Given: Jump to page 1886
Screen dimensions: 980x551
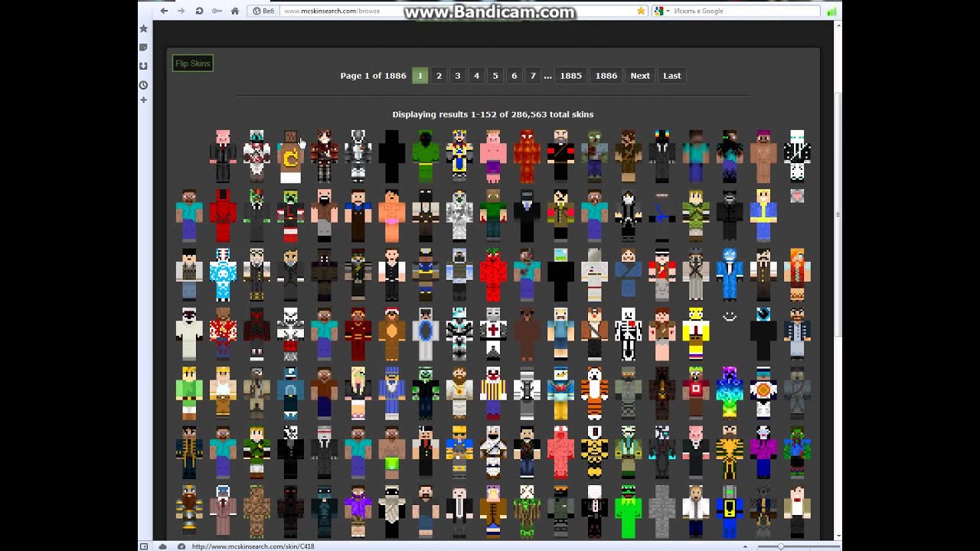Looking at the screenshot, I should pos(606,76).
